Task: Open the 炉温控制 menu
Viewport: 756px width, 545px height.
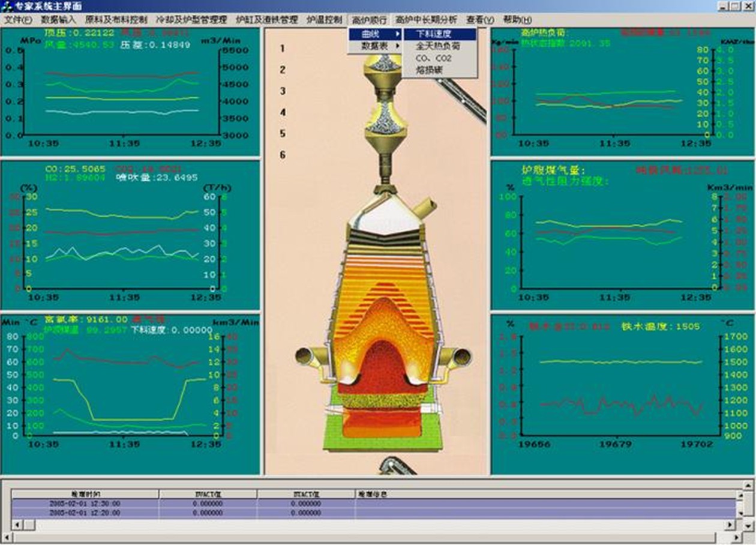Action: click(324, 20)
